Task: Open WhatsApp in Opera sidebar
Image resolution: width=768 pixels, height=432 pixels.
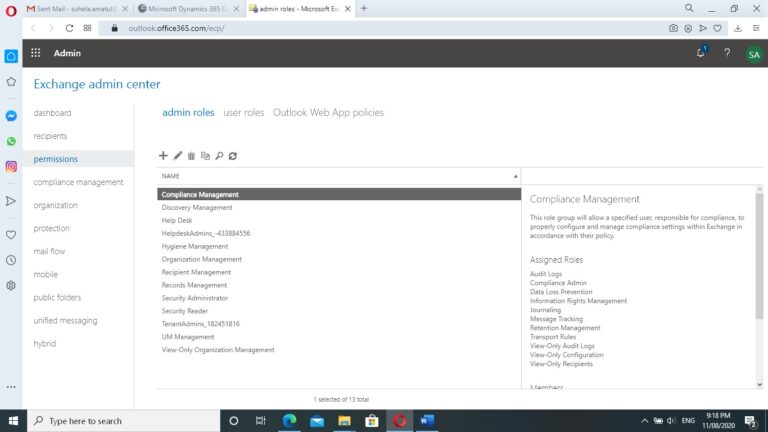Action: pyautogui.click(x=11, y=141)
